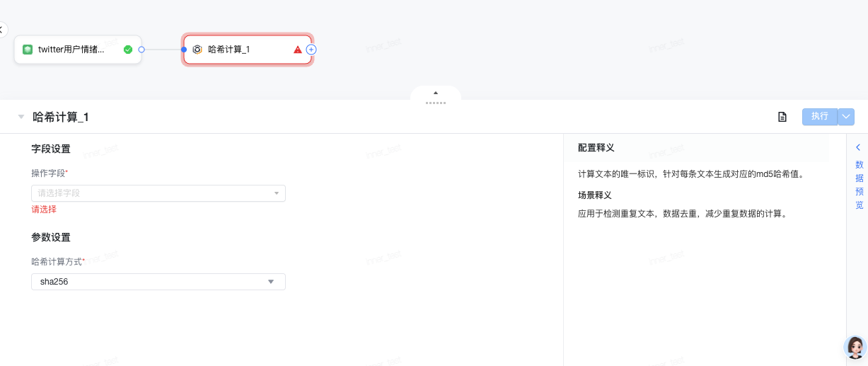
Task: Click the hash calculation node icon
Action: click(197, 50)
